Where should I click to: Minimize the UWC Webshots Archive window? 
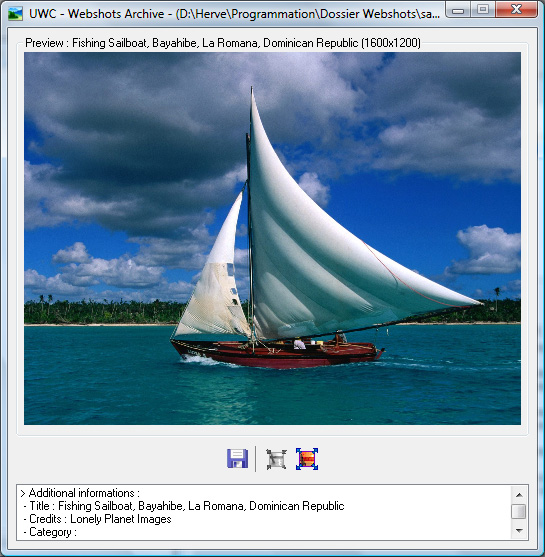458,10
